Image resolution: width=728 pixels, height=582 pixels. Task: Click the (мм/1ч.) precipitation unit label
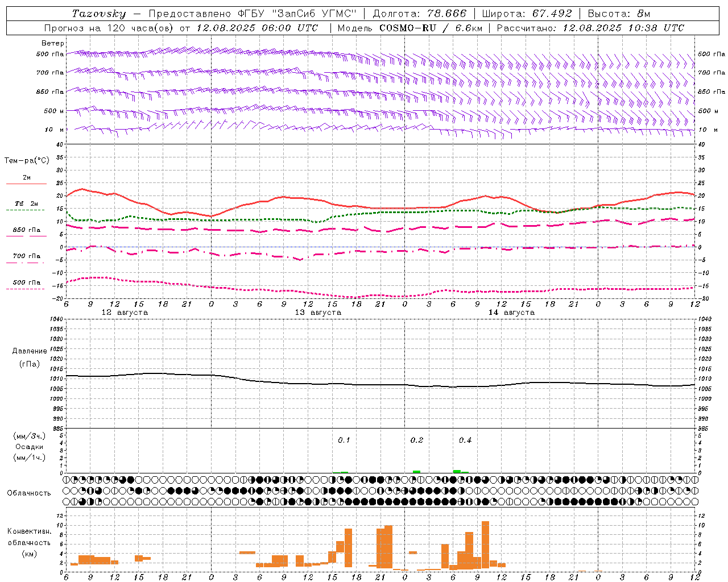point(30,458)
